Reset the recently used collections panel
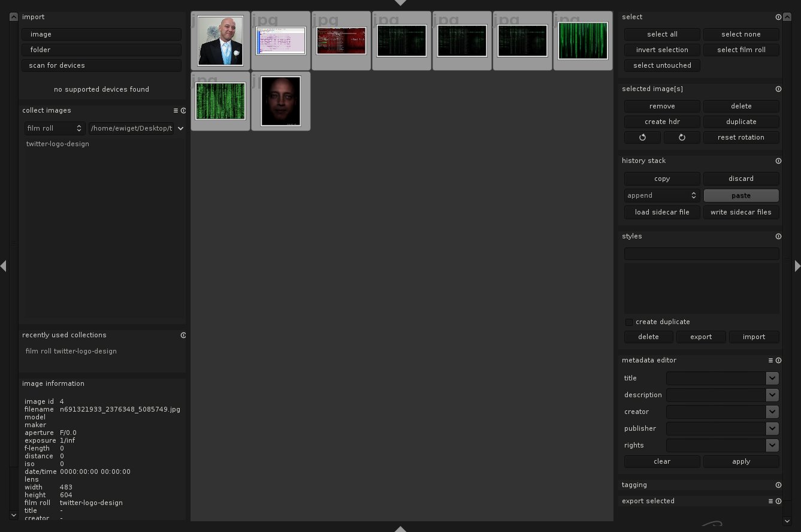801x532 pixels. (183, 335)
